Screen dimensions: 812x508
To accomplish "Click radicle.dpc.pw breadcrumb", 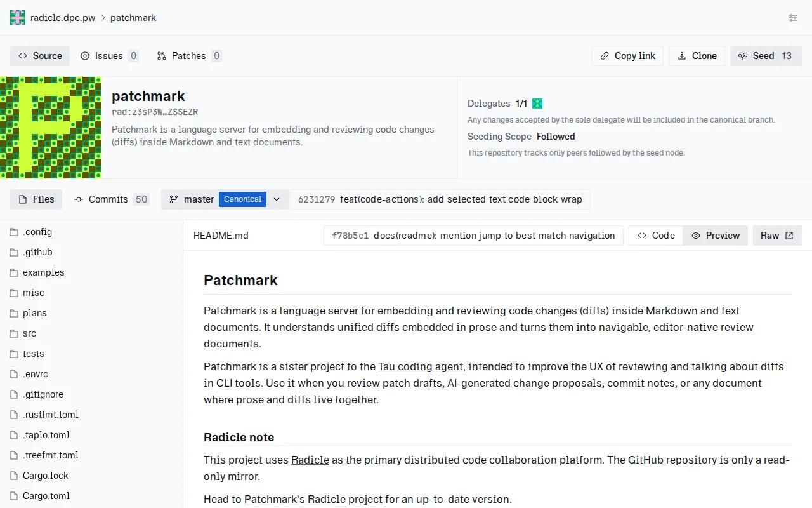I will 63,18.
